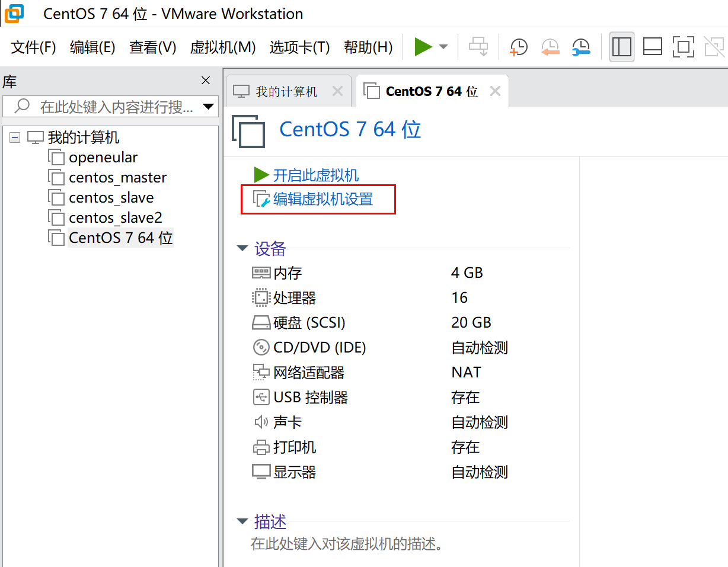Click the 我的计算机 tab monitor icon

(241, 92)
